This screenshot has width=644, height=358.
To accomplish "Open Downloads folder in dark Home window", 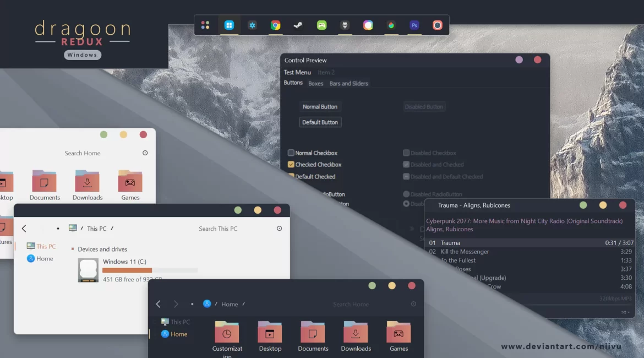I will pos(356,334).
